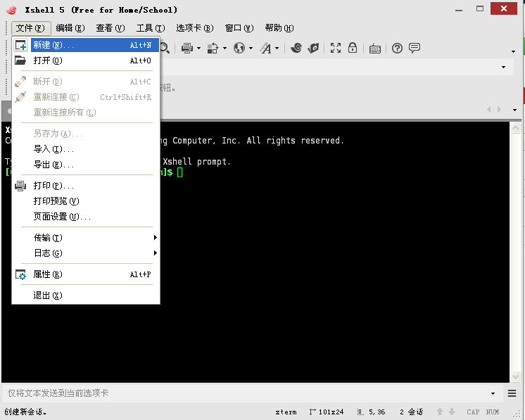Click gear window icon beside 属性
Screen dimensions: 525x420
(x=20, y=275)
